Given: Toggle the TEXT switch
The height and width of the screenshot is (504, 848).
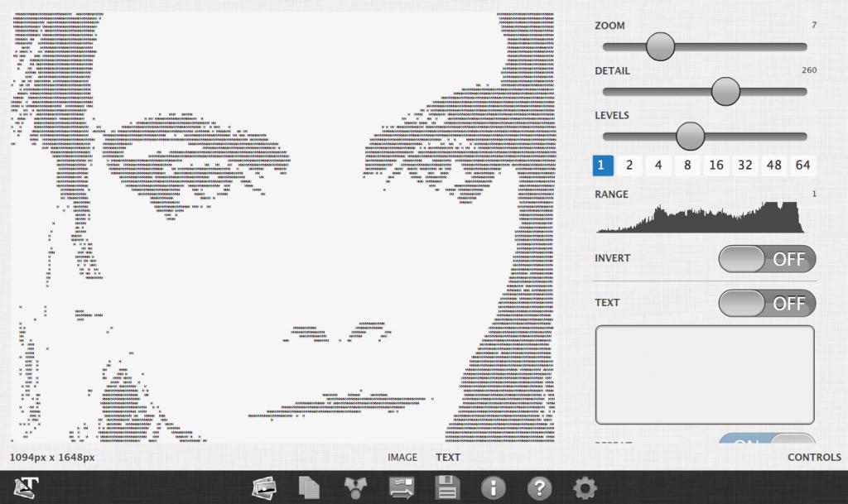Looking at the screenshot, I should 767,303.
